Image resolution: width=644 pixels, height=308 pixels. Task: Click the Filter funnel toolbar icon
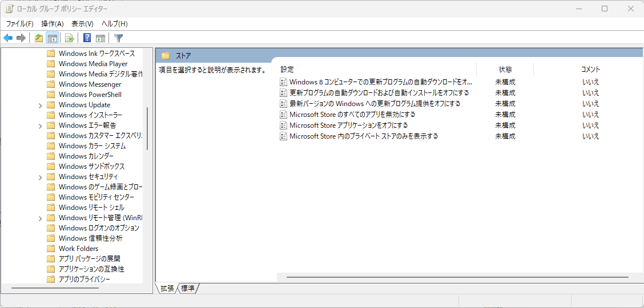pyautogui.click(x=118, y=38)
